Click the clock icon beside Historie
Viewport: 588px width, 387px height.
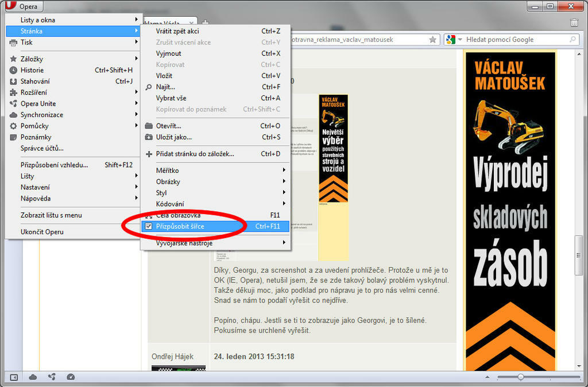tap(14, 70)
